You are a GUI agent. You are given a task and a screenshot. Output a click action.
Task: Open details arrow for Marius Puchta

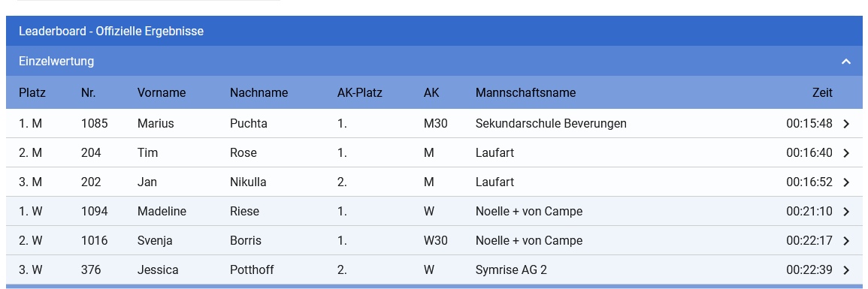(x=846, y=124)
